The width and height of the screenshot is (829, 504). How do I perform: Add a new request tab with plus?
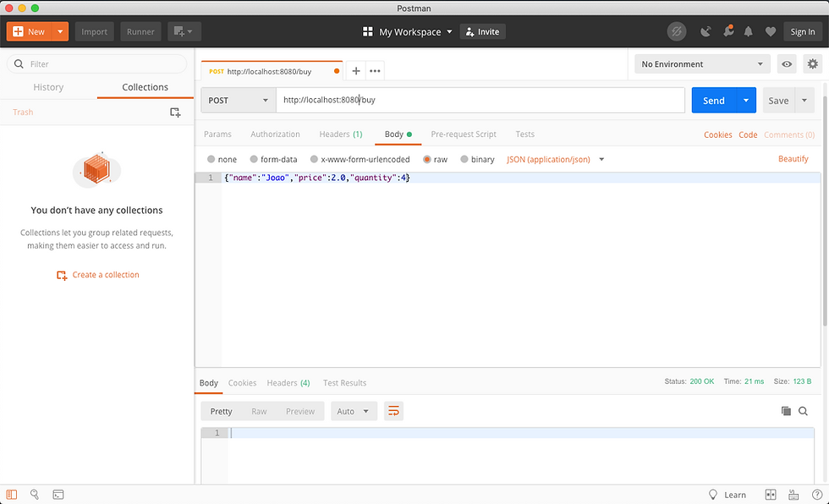356,71
